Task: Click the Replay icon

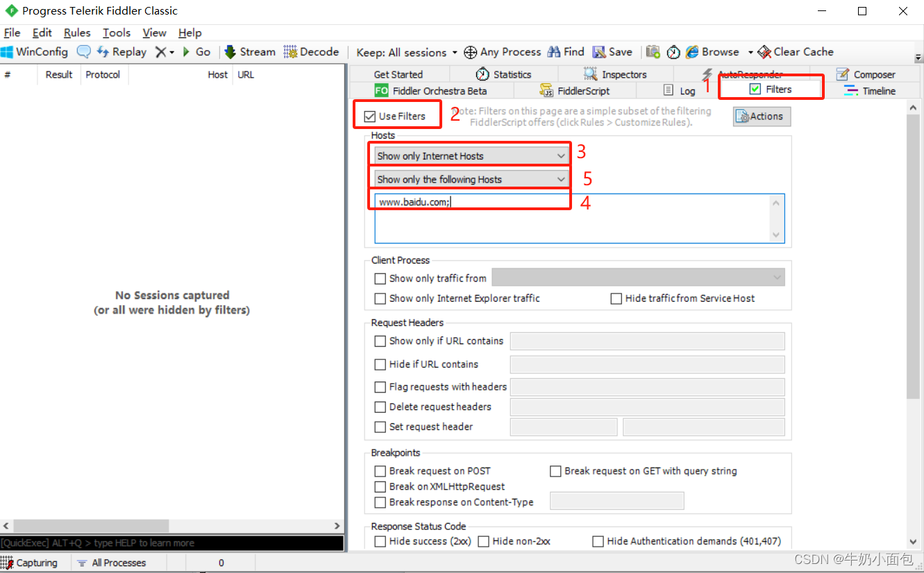Action: pos(121,51)
